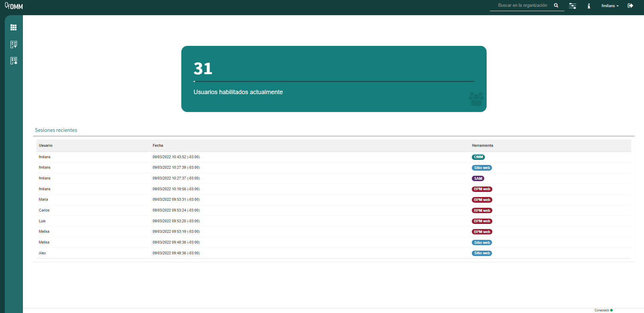Click the users group icon on card
Viewport: 644px width, 313px height.
tap(476, 99)
